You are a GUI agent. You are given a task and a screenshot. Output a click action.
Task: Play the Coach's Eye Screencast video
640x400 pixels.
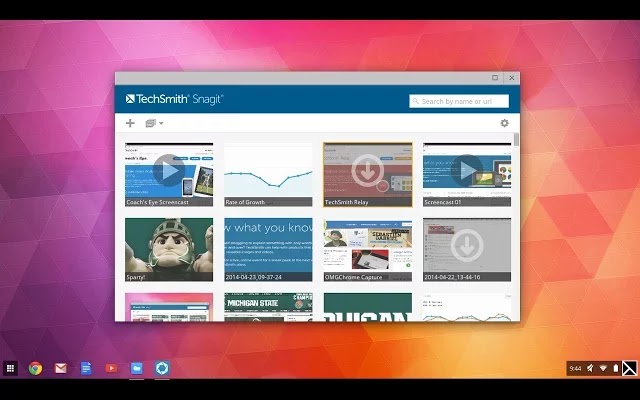pos(169,170)
